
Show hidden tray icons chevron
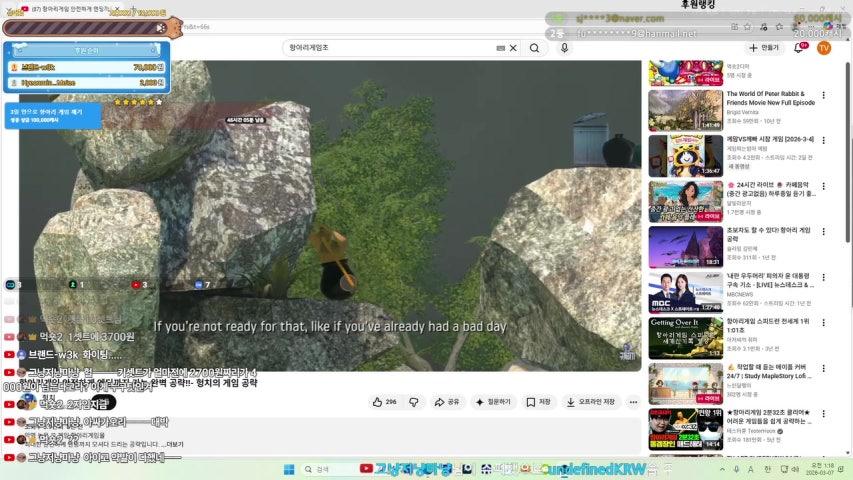coord(722,469)
